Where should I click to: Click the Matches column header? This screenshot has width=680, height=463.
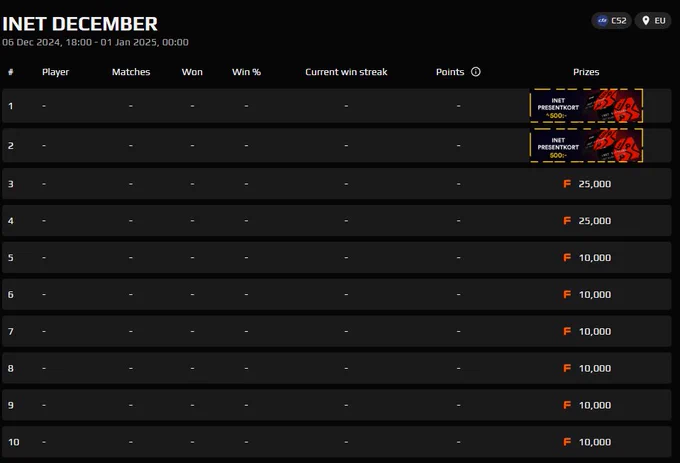click(131, 72)
